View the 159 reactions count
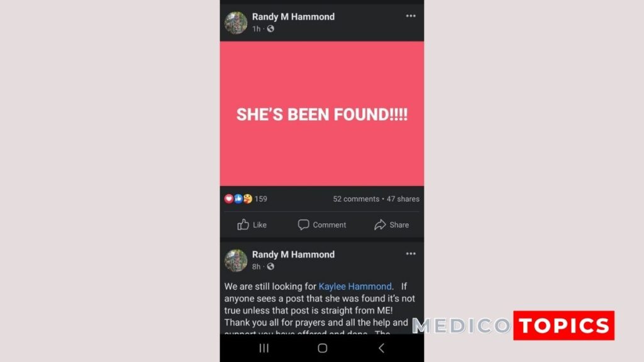The image size is (644, 362). (x=261, y=199)
